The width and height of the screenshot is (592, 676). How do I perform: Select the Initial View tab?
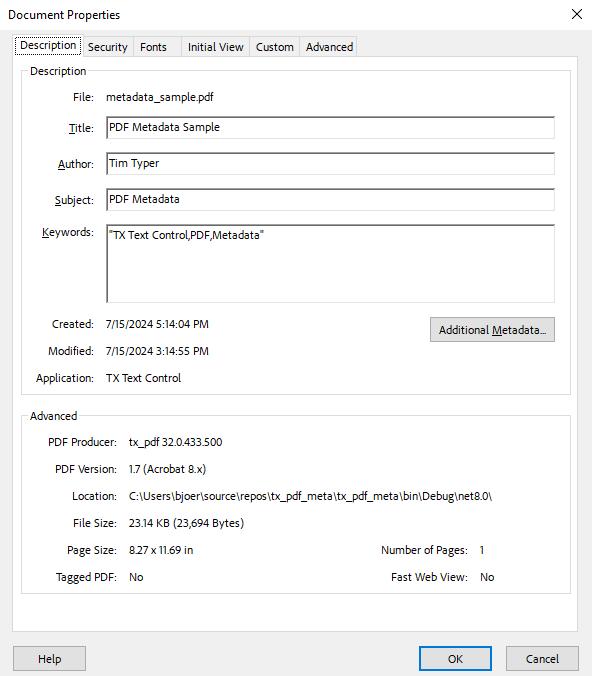216,47
